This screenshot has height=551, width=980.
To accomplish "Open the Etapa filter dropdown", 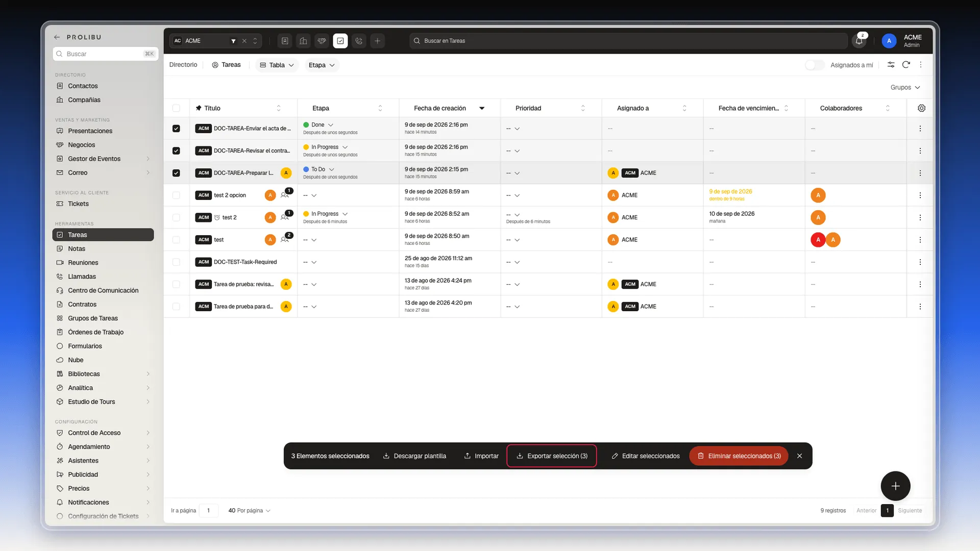I will click(322, 65).
